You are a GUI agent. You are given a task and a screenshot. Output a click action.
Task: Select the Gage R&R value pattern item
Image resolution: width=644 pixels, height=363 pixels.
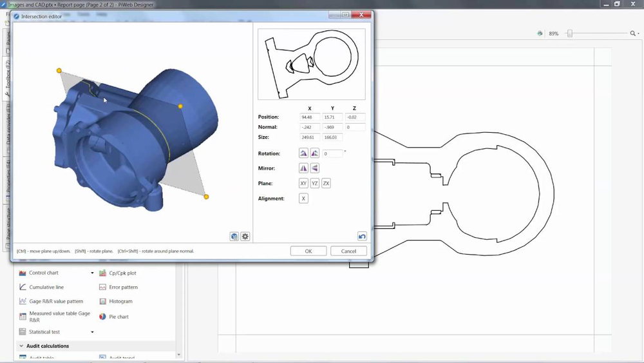point(52,301)
